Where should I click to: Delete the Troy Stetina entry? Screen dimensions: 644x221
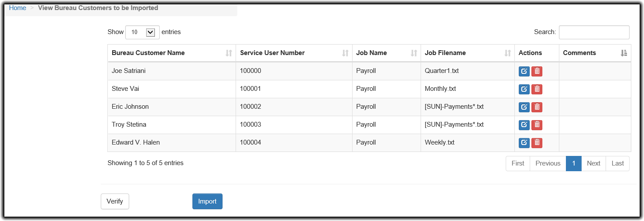(537, 125)
